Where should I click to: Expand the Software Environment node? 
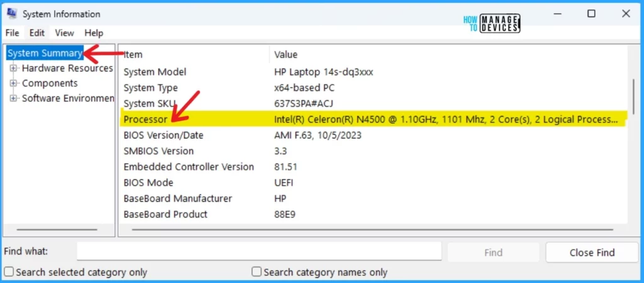click(x=14, y=99)
